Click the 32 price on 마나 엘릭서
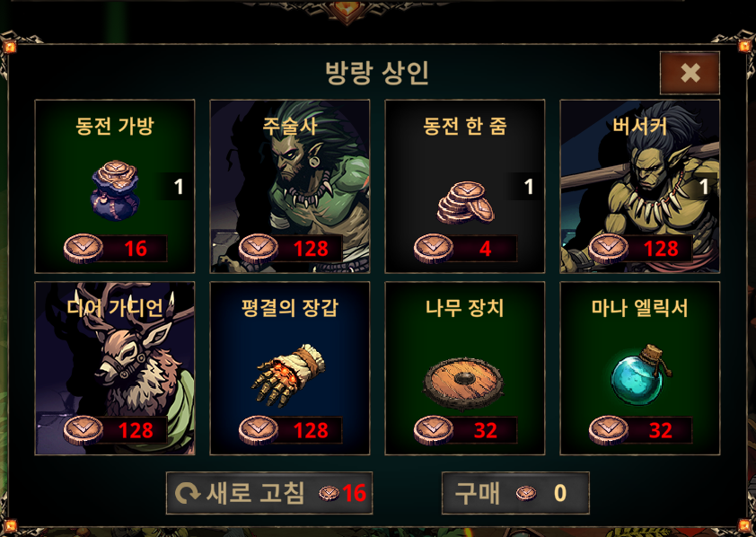 661,430
